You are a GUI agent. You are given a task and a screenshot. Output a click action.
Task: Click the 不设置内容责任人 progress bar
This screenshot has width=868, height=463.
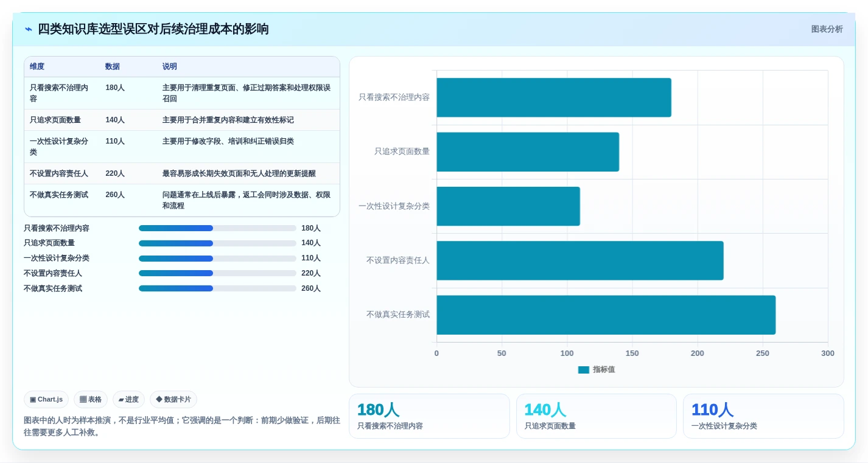point(217,273)
